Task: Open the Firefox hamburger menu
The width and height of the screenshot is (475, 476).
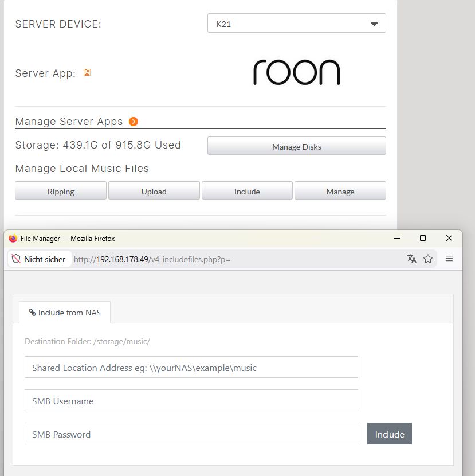Action: pyautogui.click(x=449, y=259)
